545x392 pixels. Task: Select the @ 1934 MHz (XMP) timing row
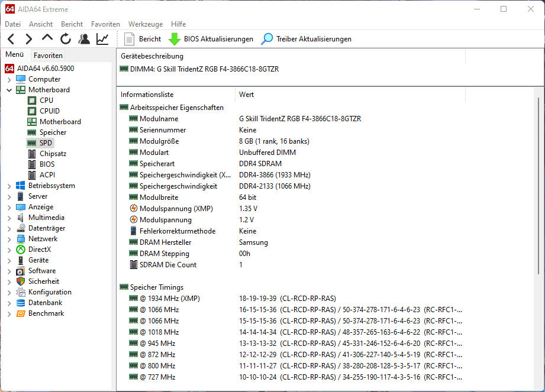tap(291, 299)
